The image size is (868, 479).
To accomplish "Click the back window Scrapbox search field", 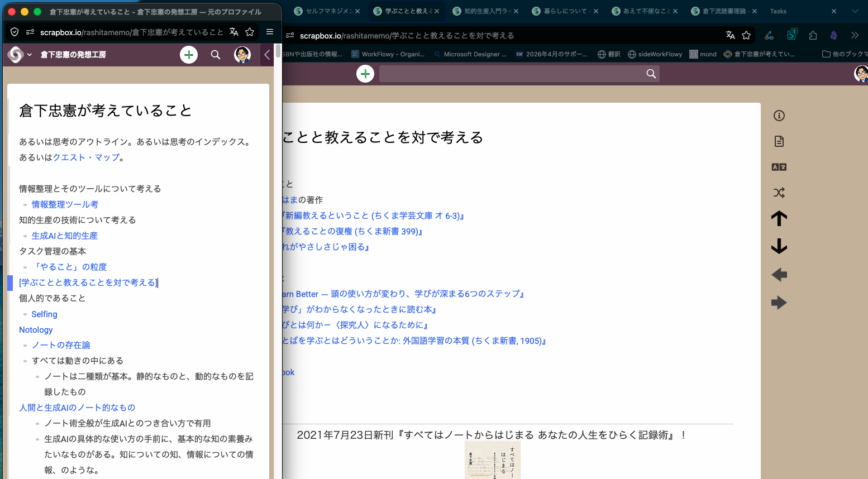I will coord(519,74).
